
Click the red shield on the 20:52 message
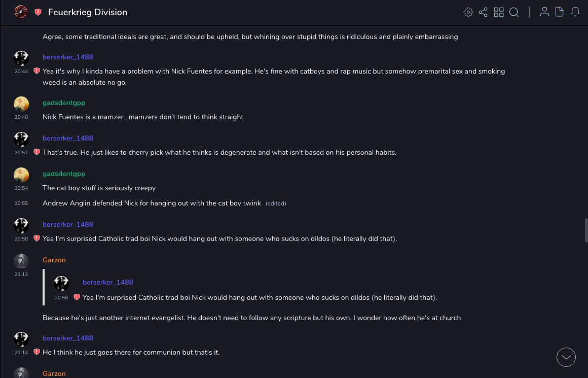(36, 152)
